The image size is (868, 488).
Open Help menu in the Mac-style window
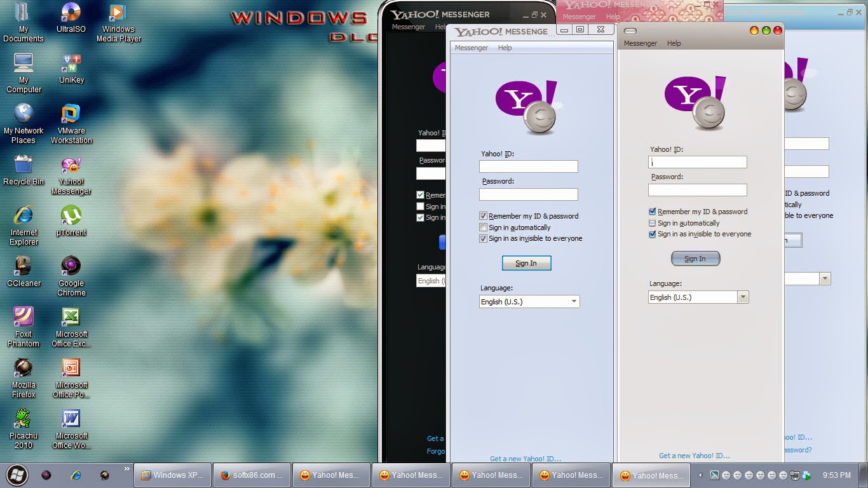tap(674, 43)
